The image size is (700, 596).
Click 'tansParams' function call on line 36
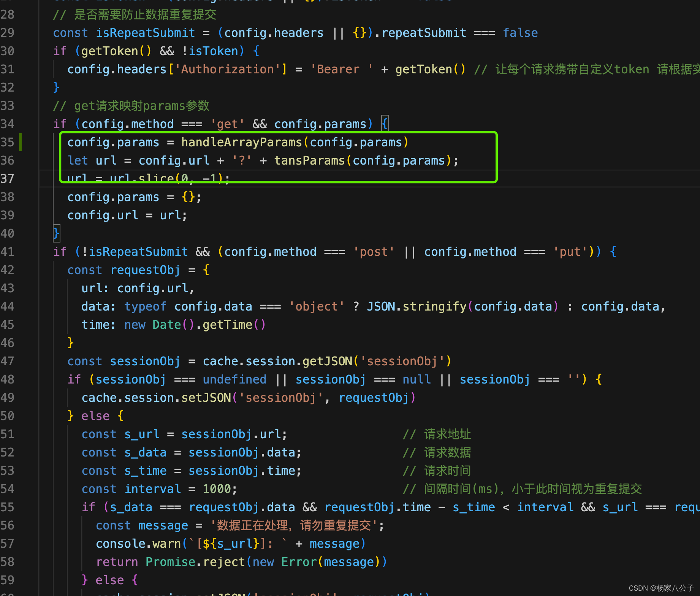(309, 160)
